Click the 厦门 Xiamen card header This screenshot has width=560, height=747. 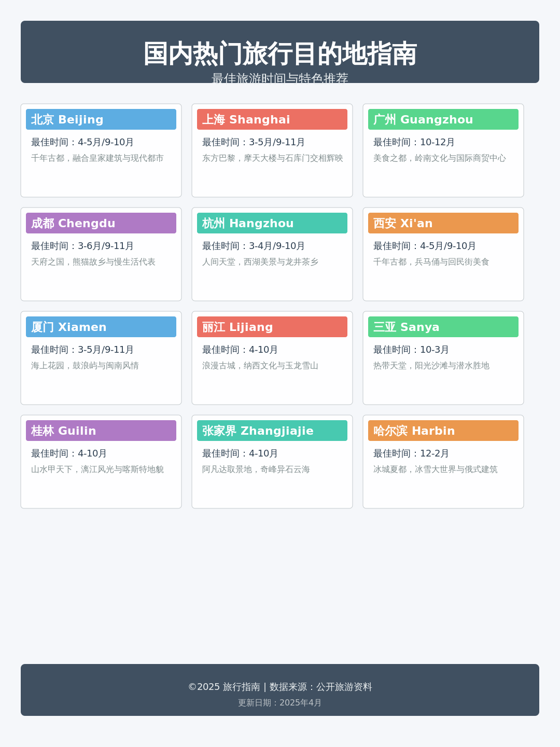pyautogui.click(x=101, y=327)
